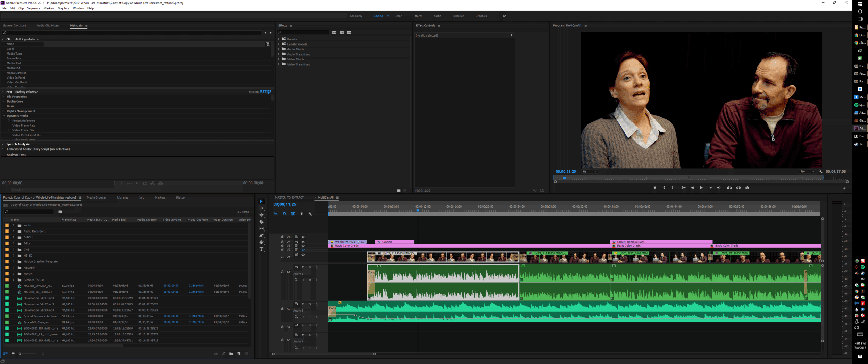Click the timeline wrench settings icon
Image resolution: width=868 pixels, height=364 pixels.
coord(310,214)
